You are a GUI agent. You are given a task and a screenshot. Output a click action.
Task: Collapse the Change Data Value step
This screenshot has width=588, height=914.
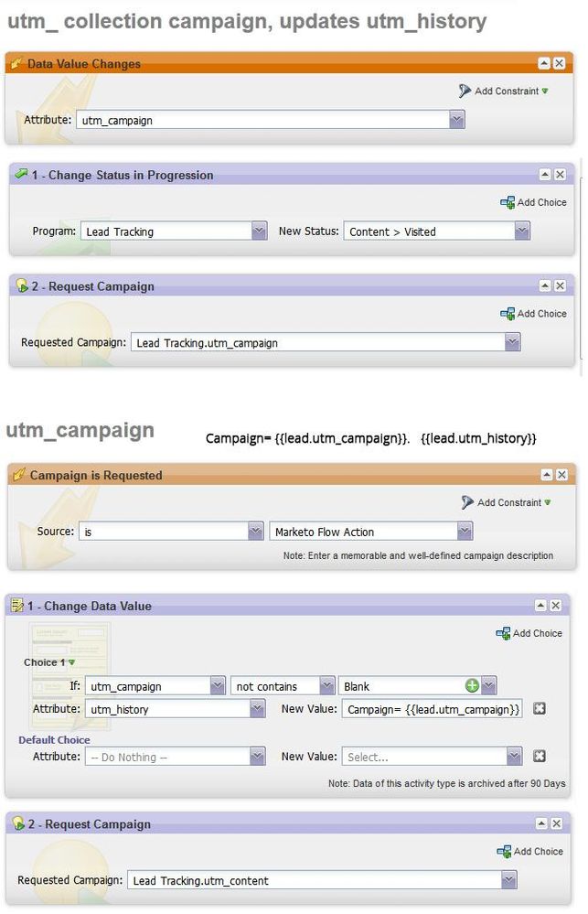(540, 605)
